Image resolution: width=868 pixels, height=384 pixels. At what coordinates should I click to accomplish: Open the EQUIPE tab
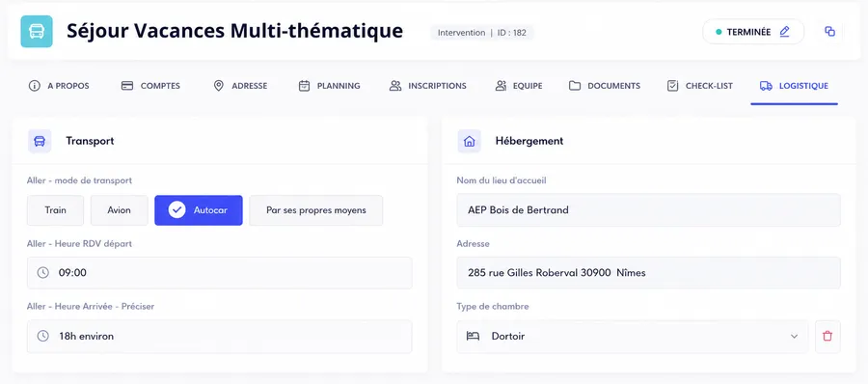[519, 86]
